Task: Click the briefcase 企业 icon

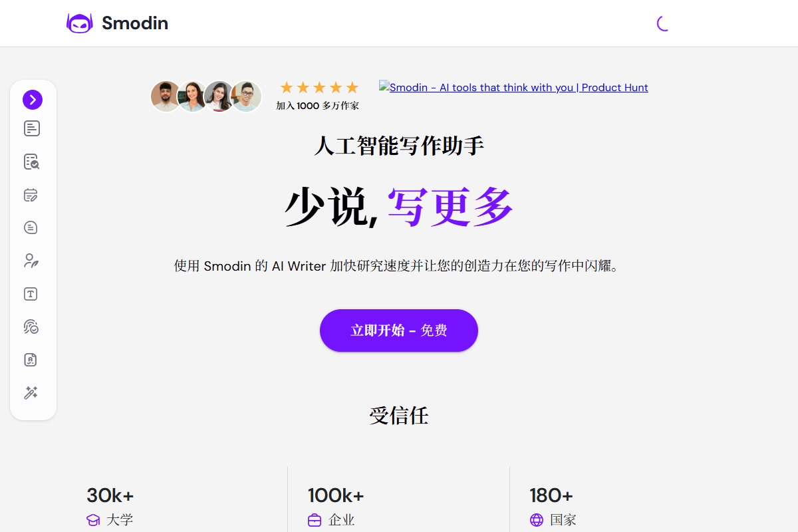Action: click(315, 520)
